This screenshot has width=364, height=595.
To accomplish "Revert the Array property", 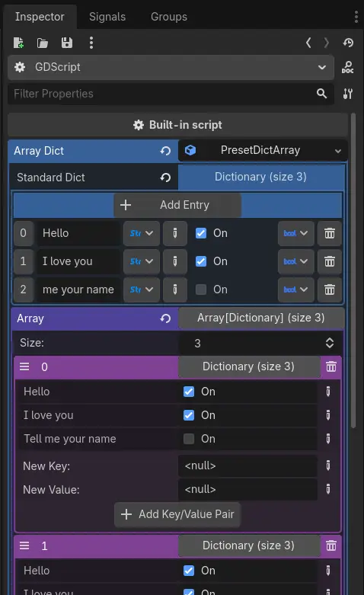I will [x=165, y=318].
